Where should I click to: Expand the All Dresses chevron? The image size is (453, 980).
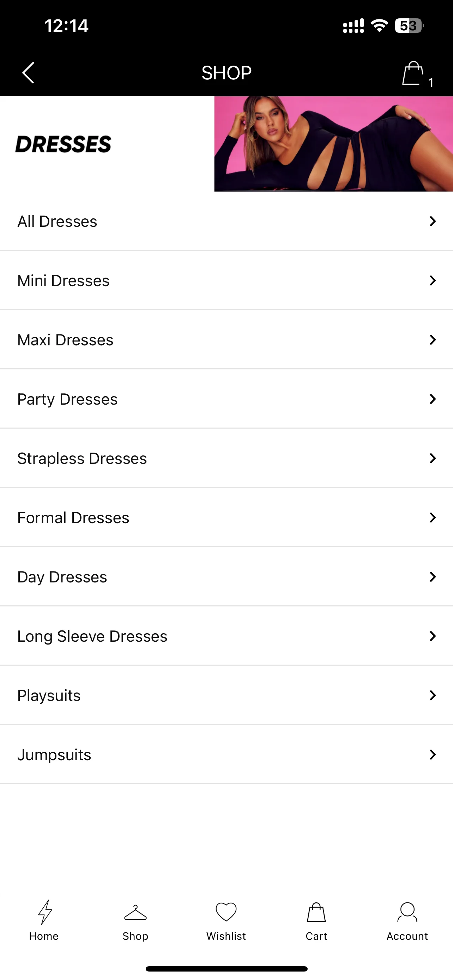433,221
